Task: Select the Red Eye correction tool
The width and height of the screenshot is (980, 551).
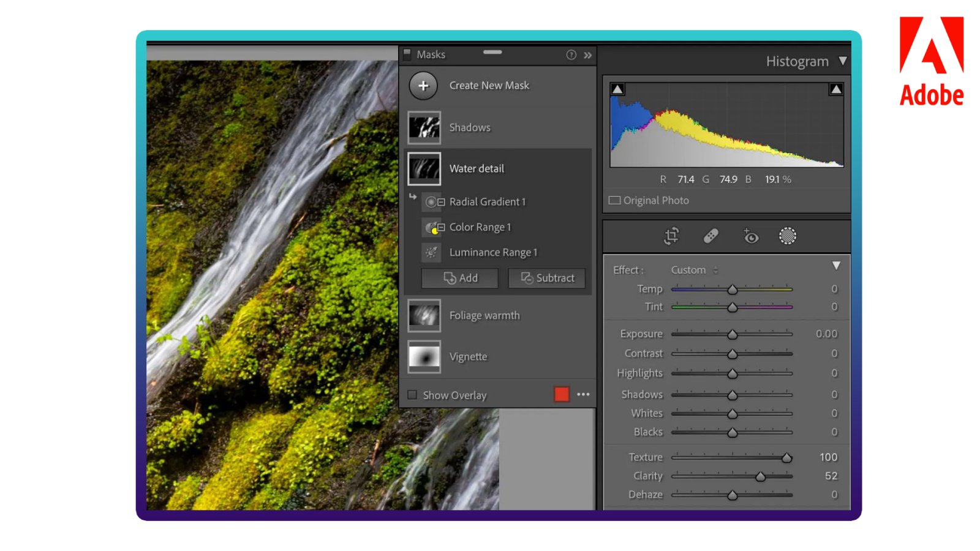Action: pyautogui.click(x=750, y=236)
